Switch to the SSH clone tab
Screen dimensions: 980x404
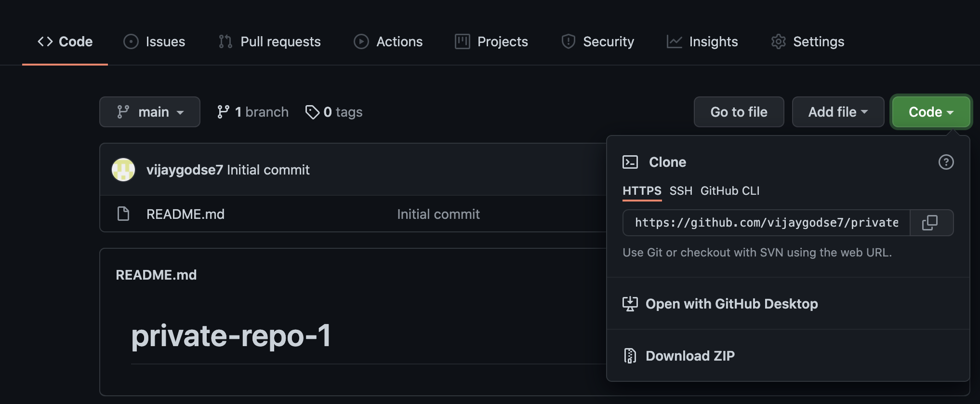point(680,191)
